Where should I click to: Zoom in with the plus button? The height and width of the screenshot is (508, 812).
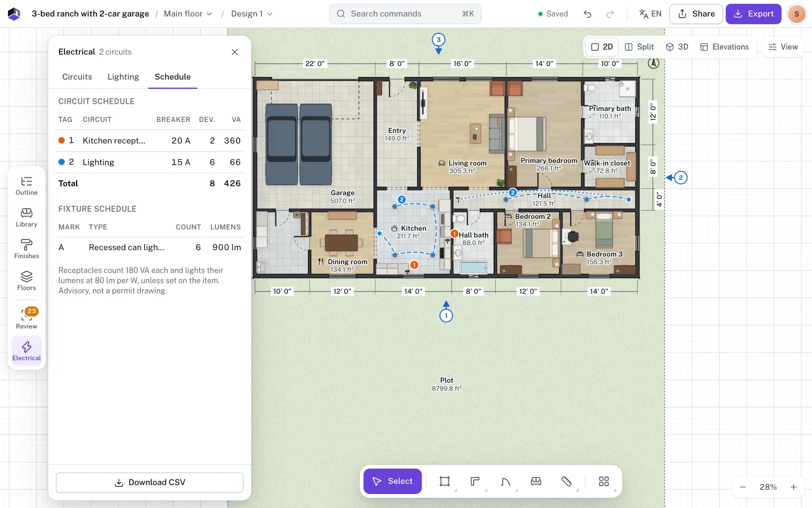point(793,487)
